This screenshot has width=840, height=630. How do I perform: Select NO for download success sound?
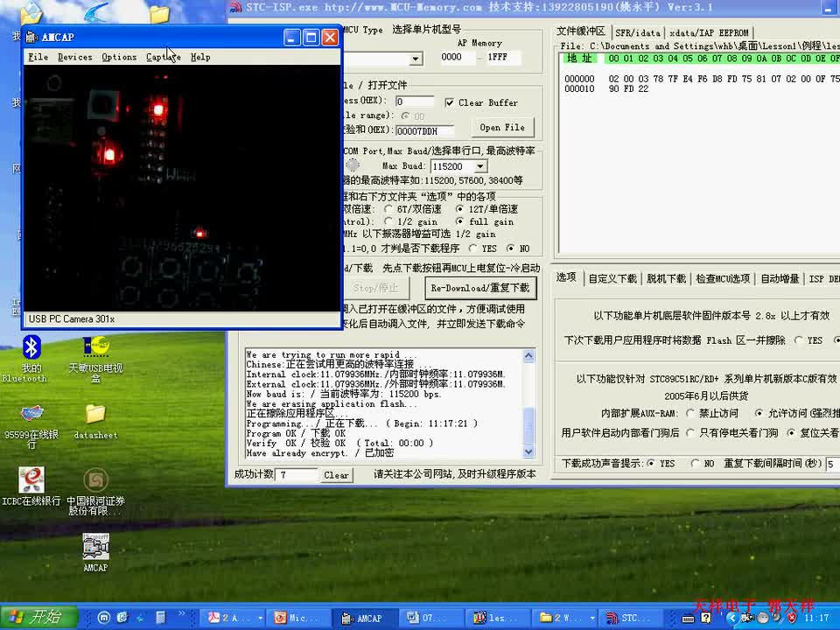point(695,463)
